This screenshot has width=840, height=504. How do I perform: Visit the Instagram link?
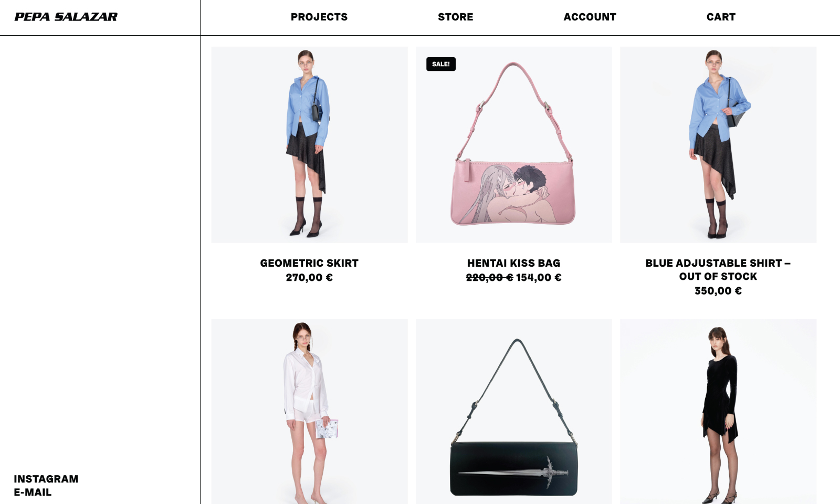(x=46, y=479)
